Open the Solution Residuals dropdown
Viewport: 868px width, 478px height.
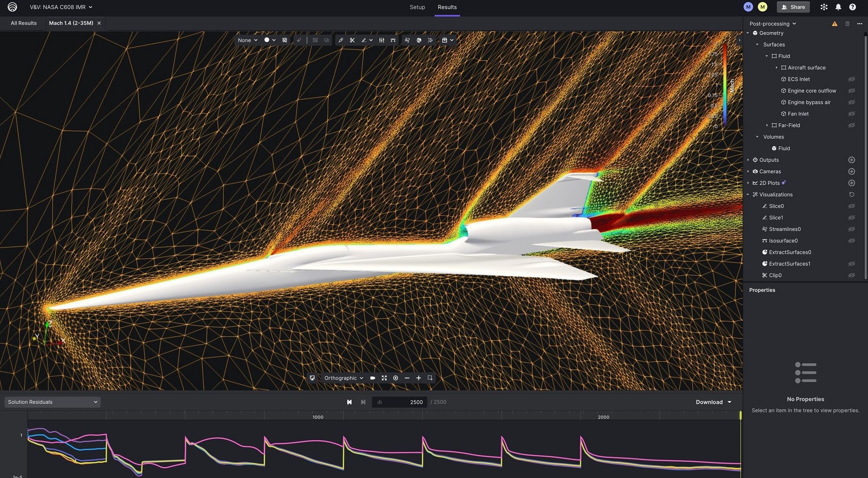52,402
